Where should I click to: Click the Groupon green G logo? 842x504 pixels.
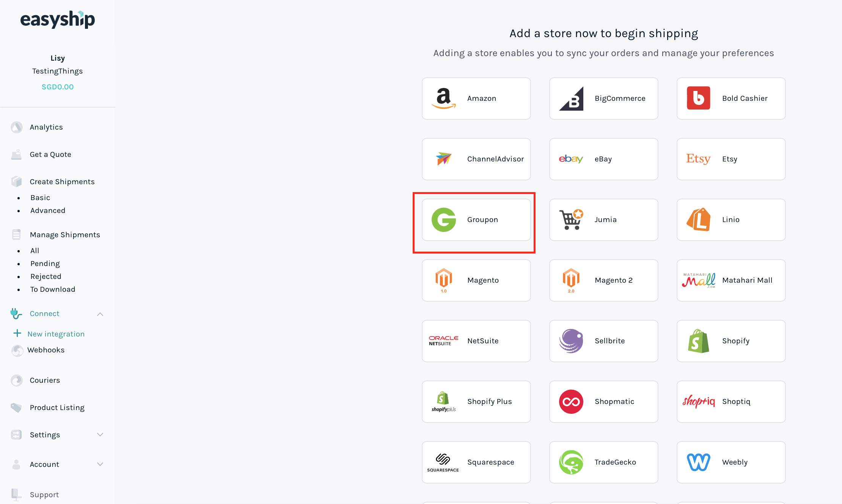443,220
